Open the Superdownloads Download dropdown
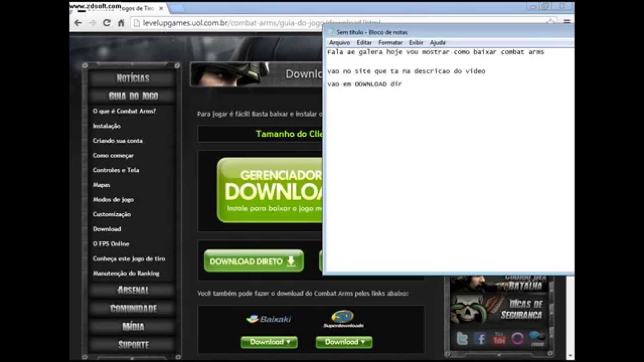 tap(344, 342)
